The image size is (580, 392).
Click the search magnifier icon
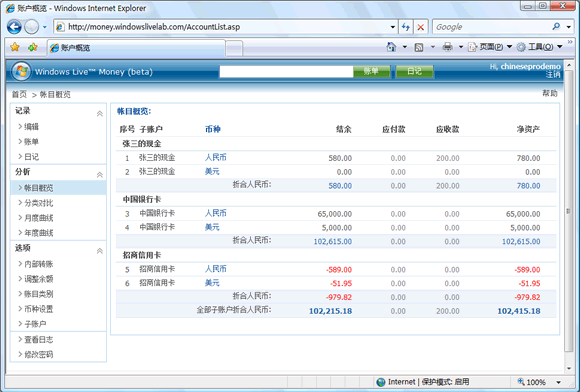[556, 27]
